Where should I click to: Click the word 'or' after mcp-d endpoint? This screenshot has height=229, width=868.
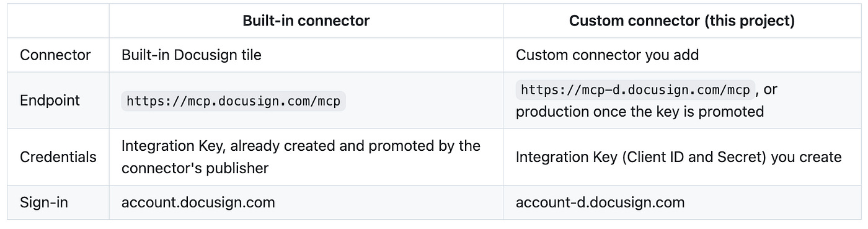pyautogui.click(x=770, y=89)
